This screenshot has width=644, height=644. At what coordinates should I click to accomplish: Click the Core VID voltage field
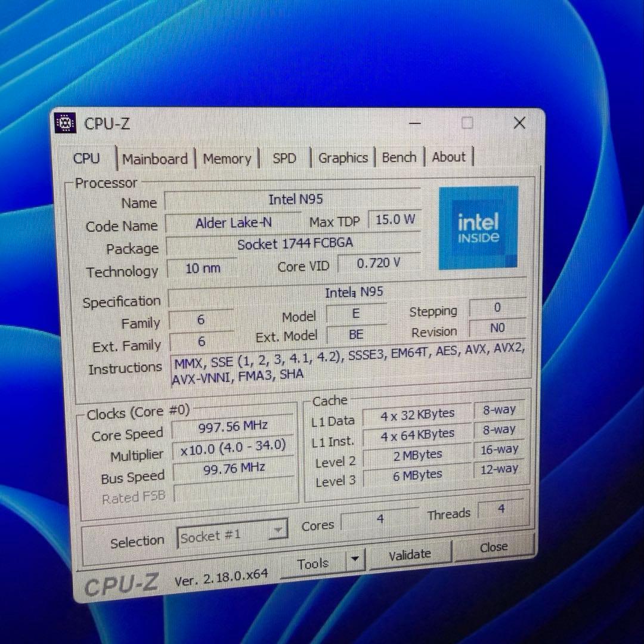click(x=378, y=263)
